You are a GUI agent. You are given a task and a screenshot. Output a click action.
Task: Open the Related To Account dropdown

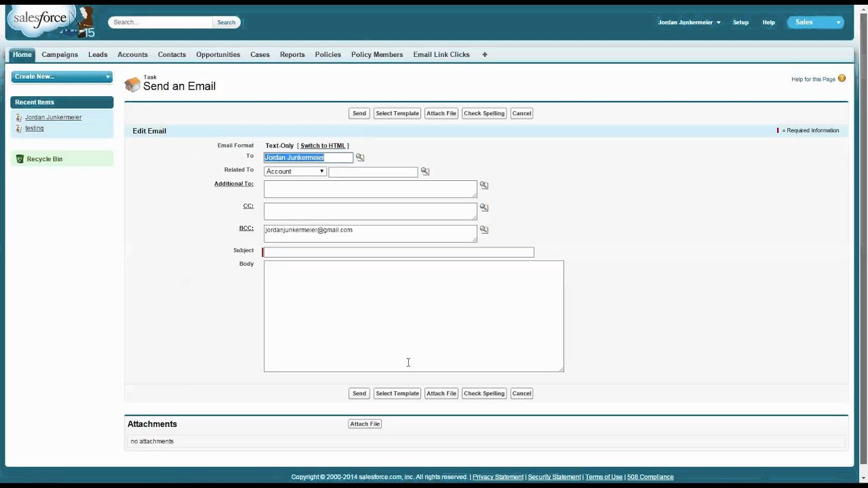pos(295,171)
